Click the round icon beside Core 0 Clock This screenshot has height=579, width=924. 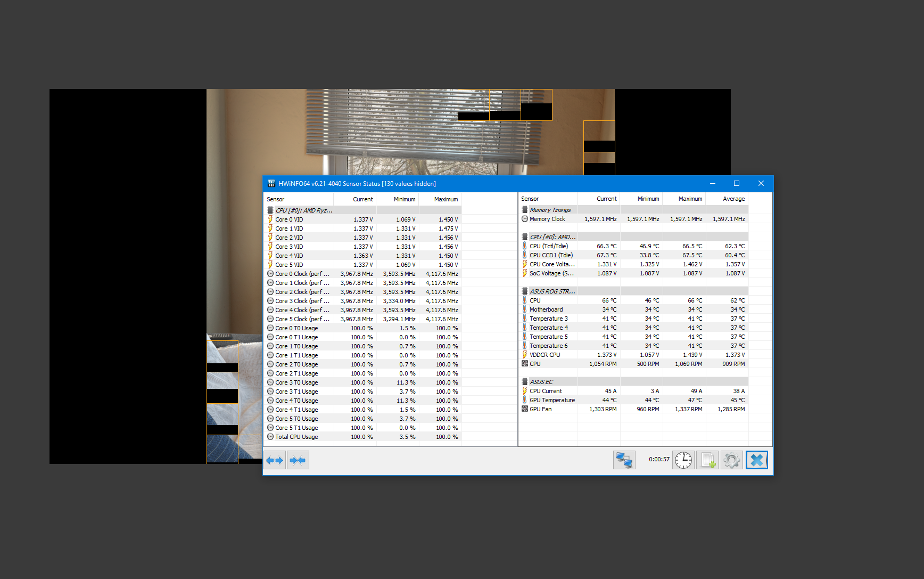click(x=270, y=274)
